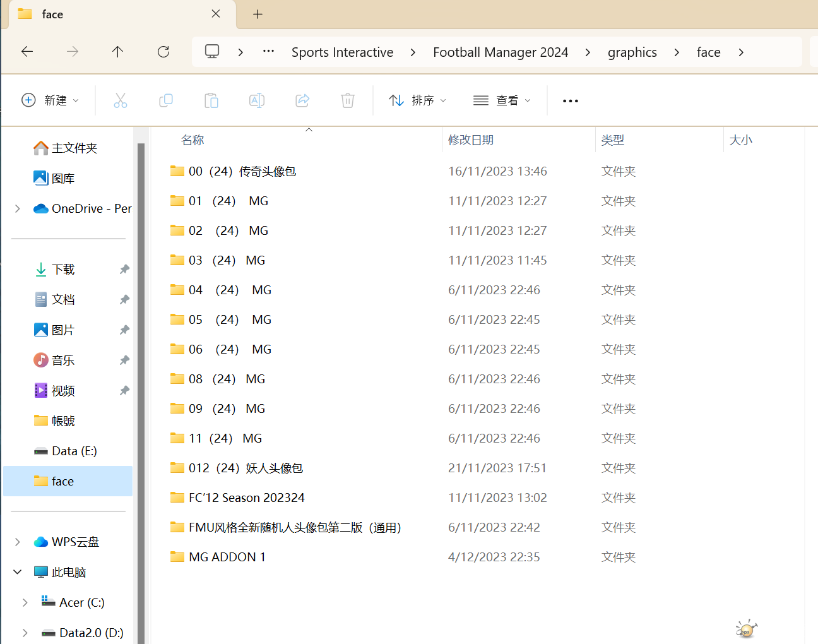Expand the OneDrive tree node
Viewport: 818px width, 644px height.
[x=18, y=208]
